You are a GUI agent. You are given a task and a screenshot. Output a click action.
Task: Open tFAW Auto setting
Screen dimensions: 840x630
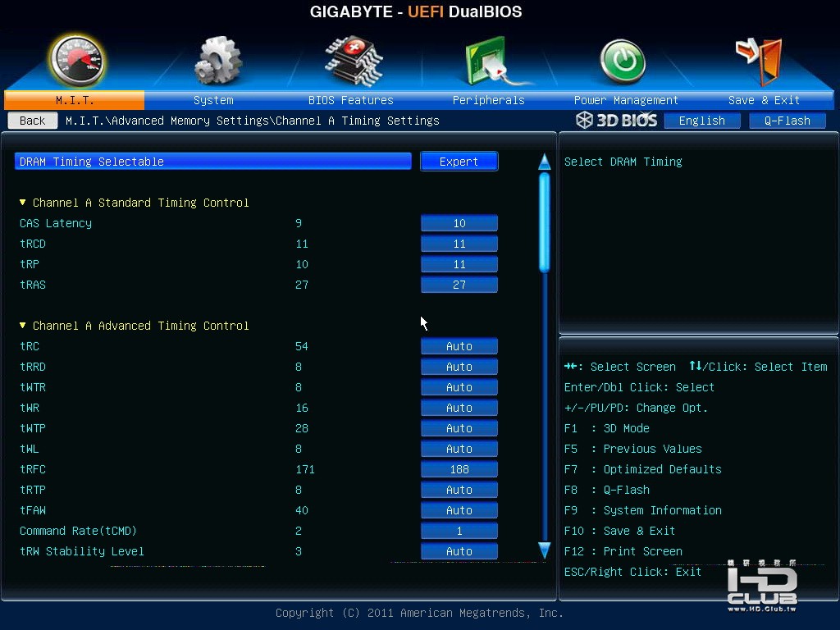point(459,510)
